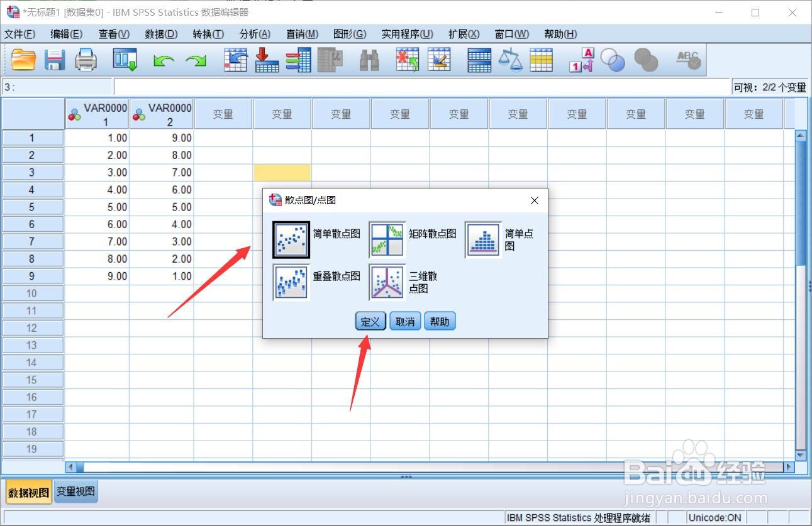Select the Simple Dot (简单点图) chart icon
812x526 pixels.
tap(483, 239)
